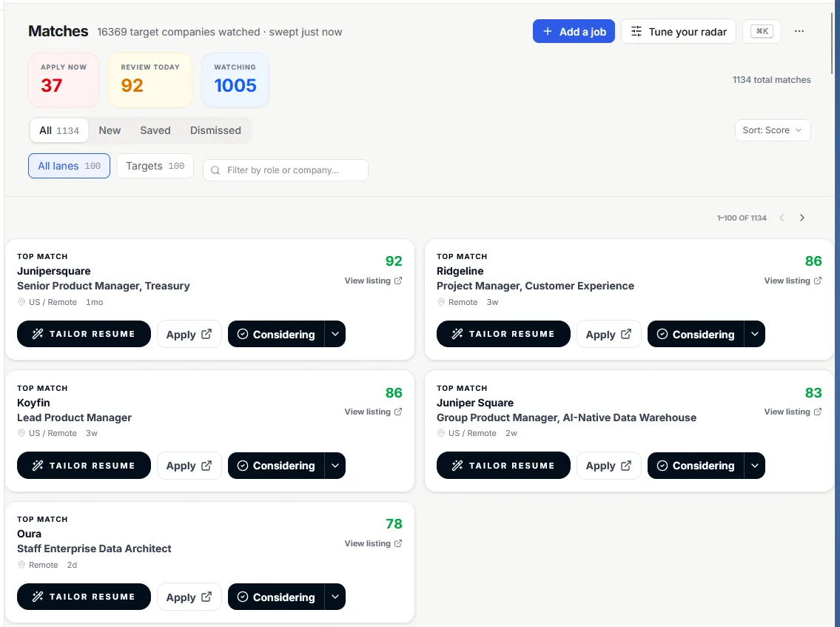Click the filter by role or company field
Screen dimensions: 840x627
[286, 170]
